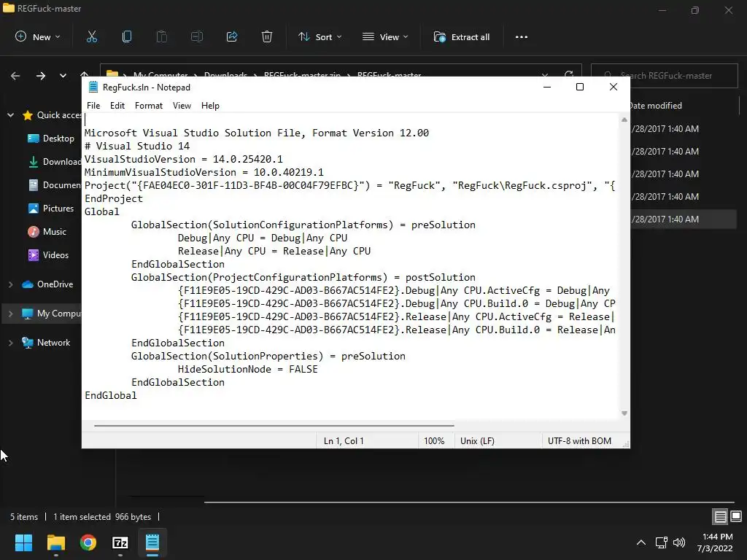This screenshot has width=747, height=560.
Task: Open the Notepad Format menu
Action: pyautogui.click(x=149, y=106)
